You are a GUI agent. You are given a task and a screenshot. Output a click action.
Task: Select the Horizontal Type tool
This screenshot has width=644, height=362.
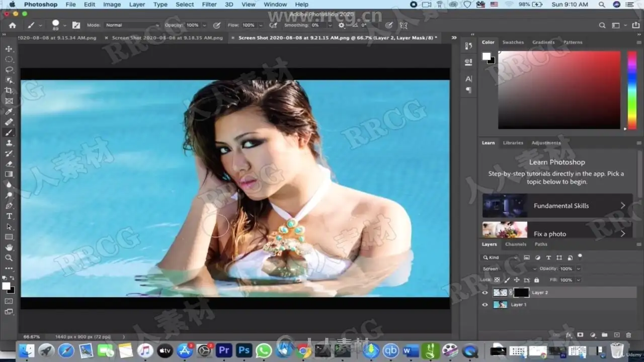coord(9,216)
